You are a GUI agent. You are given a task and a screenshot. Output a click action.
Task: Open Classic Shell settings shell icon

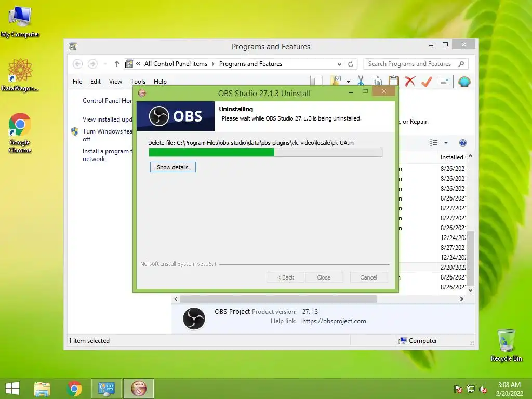click(464, 82)
